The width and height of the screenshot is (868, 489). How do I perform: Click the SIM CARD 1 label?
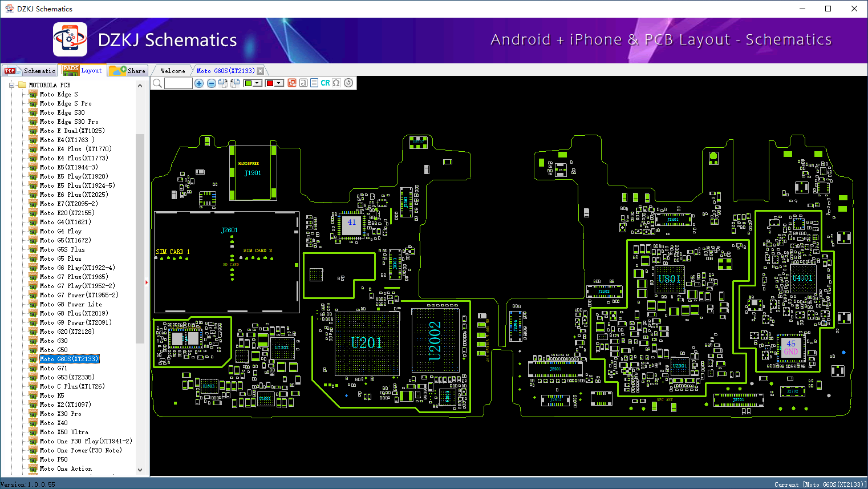[173, 252]
